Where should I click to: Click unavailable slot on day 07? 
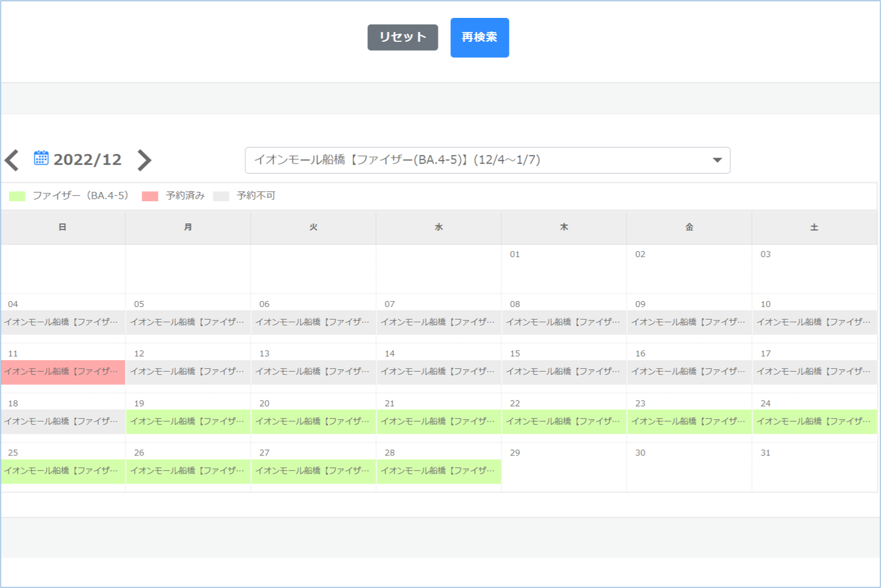click(439, 322)
